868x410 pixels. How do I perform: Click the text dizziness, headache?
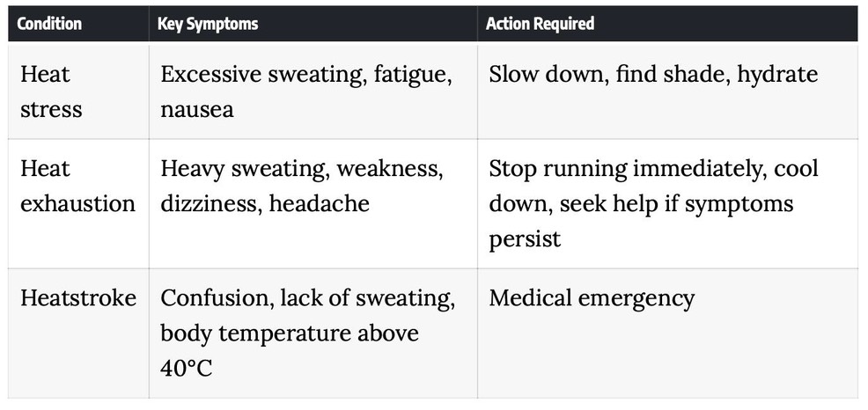[265, 203]
